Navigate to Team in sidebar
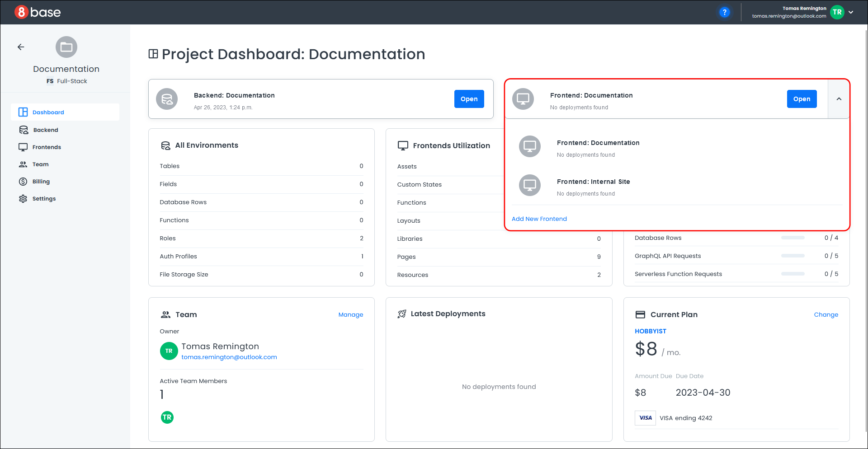868x449 pixels. pos(40,164)
